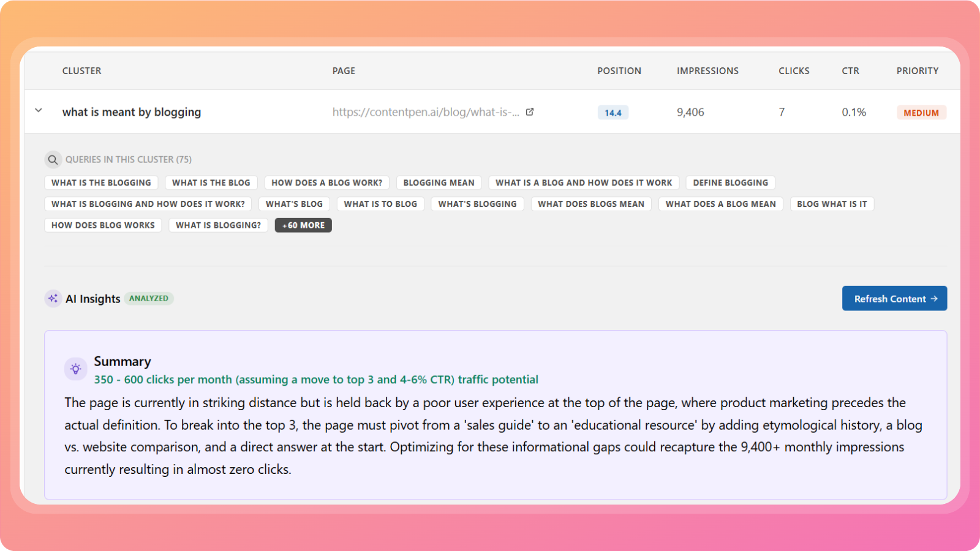Screen dimensions: 980x551
Task: Select the 'DEFINE BLOGGING' query chip
Action: [x=730, y=183]
